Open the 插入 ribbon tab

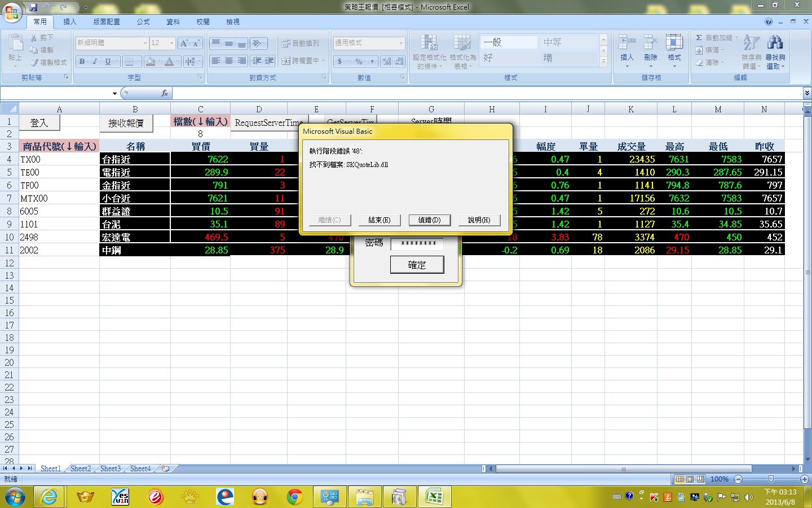tap(70, 22)
